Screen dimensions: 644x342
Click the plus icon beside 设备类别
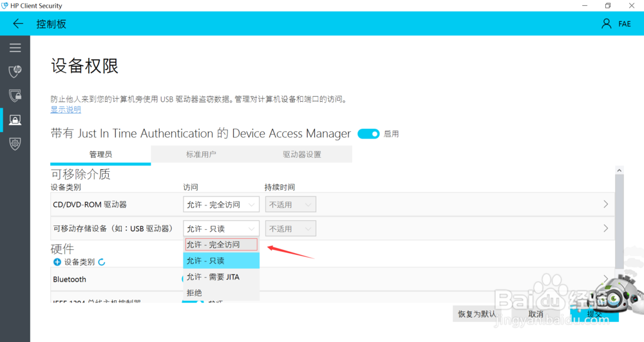[57, 262]
